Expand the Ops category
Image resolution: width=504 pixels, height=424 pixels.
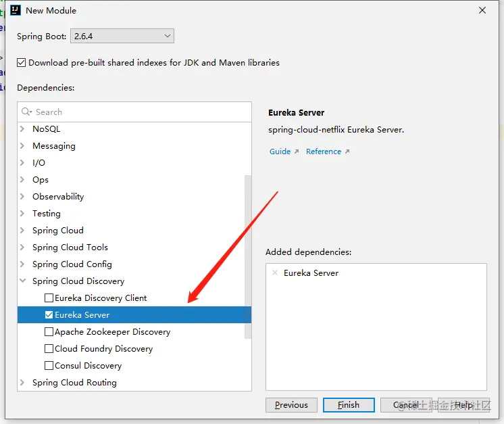click(22, 179)
